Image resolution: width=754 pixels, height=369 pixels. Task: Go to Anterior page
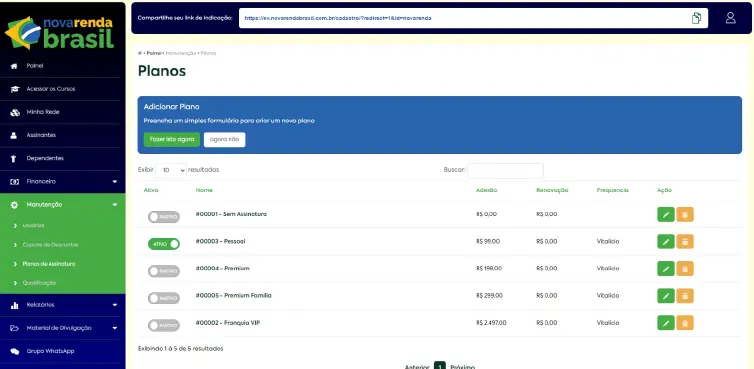(x=417, y=367)
